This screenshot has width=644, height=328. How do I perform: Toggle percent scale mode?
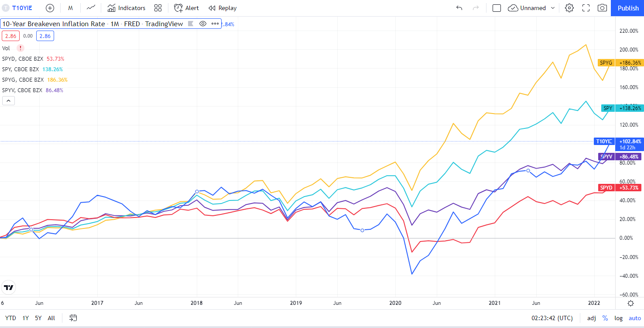605,318
